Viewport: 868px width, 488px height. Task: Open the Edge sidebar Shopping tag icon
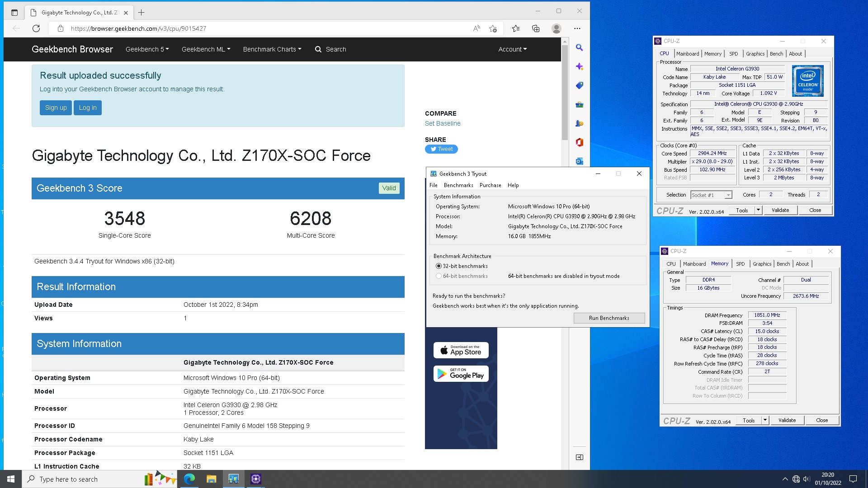(579, 85)
